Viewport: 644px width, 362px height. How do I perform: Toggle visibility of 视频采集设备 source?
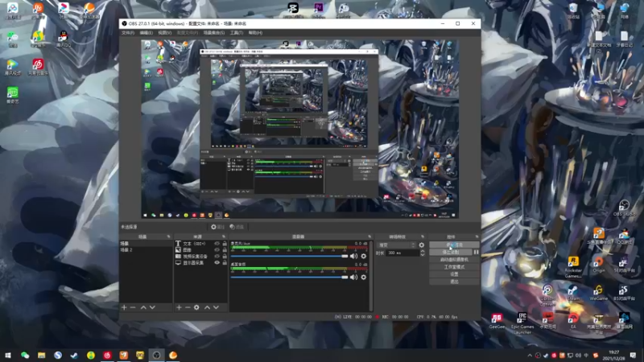point(217,256)
